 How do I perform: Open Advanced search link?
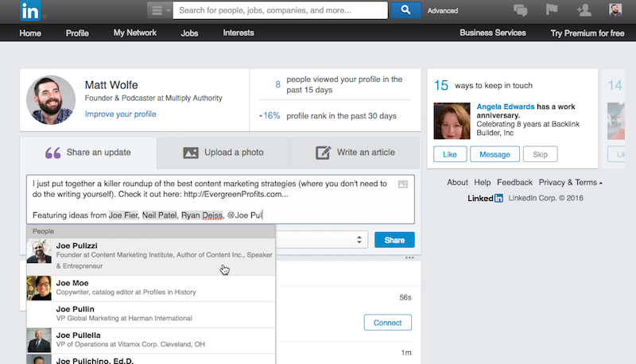click(443, 11)
